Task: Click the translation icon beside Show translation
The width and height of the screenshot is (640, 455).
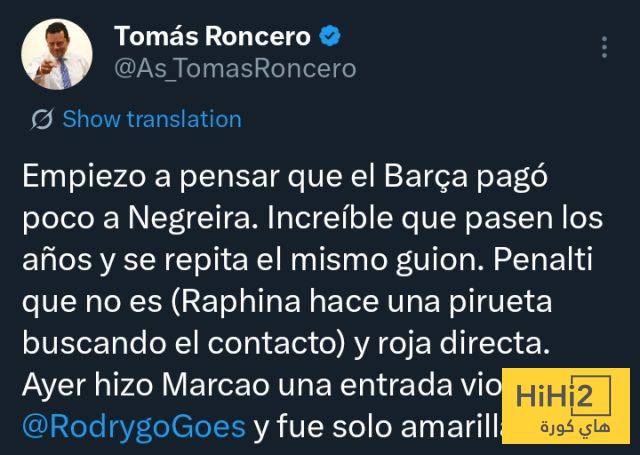Action: click(x=42, y=120)
